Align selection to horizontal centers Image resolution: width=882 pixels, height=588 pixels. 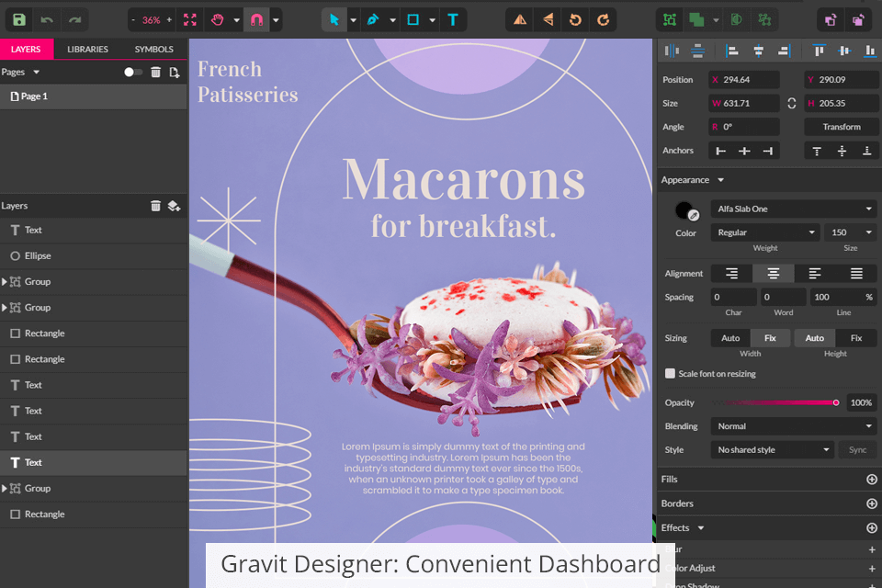point(759,51)
